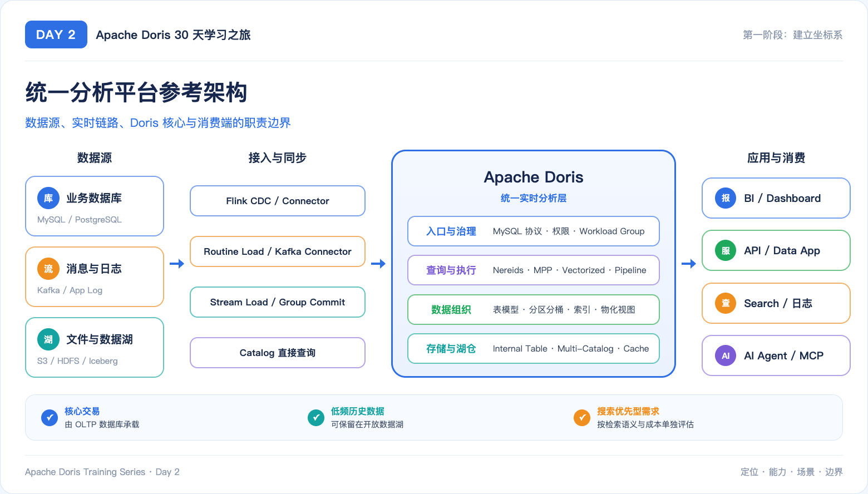Click the 核心交易 note title
This screenshot has width=868, height=494.
tap(82, 411)
